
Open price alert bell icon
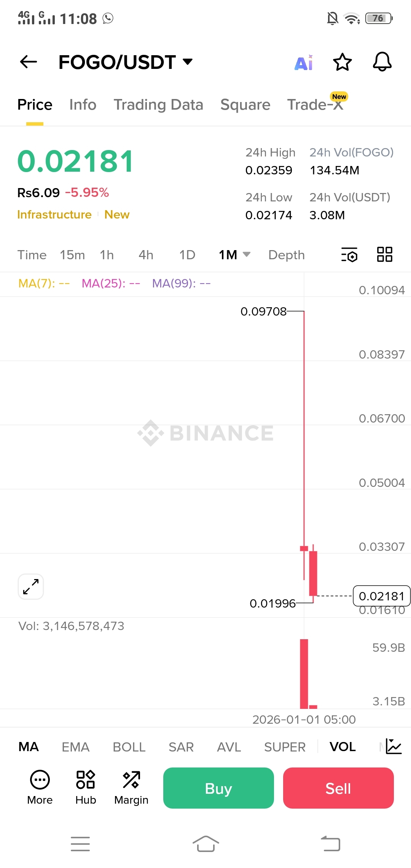pos(382,62)
